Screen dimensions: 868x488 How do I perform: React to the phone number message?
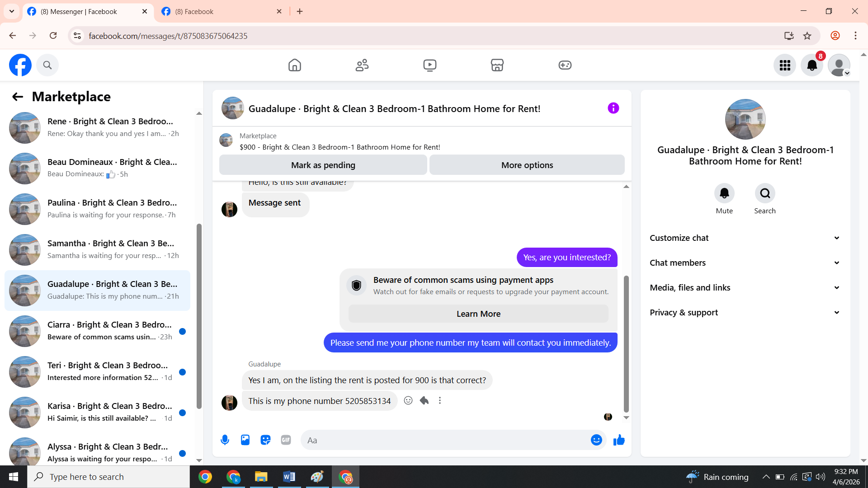(408, 401)
